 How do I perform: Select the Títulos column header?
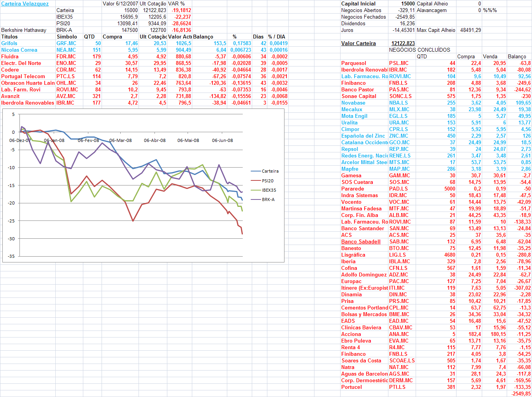point(9,37)
